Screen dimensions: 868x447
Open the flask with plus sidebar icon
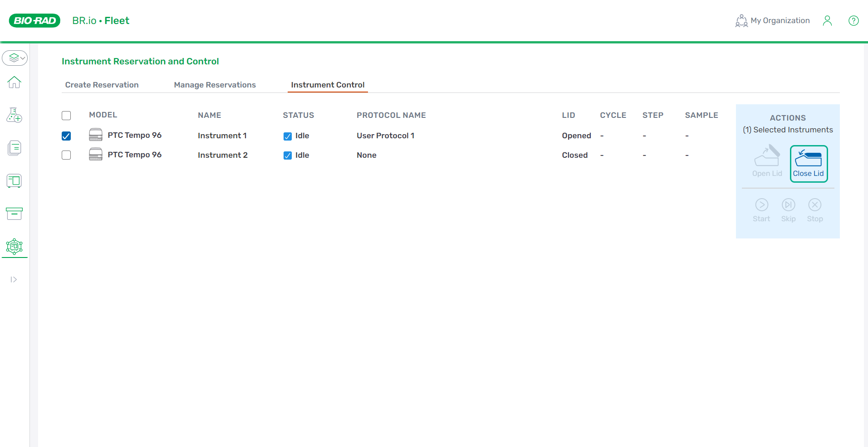15,115
